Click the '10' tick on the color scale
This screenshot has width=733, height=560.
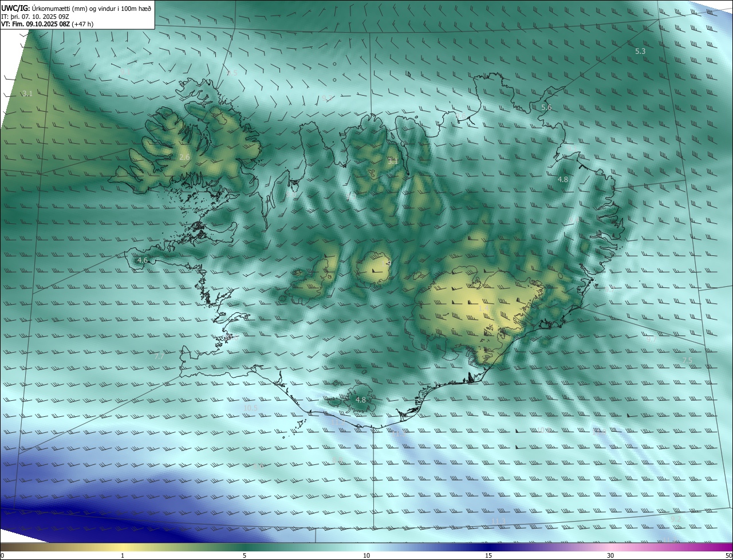click(366, 556)
